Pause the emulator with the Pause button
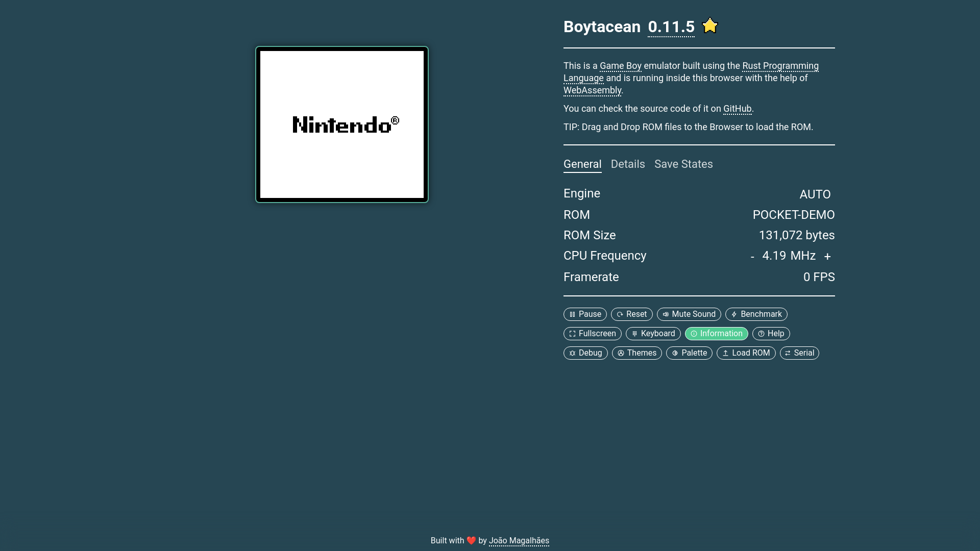980x551 pixels. click(585, 314)
